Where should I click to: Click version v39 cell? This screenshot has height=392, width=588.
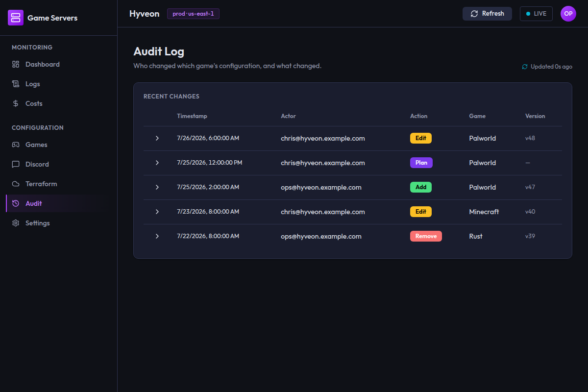point(530,236)
